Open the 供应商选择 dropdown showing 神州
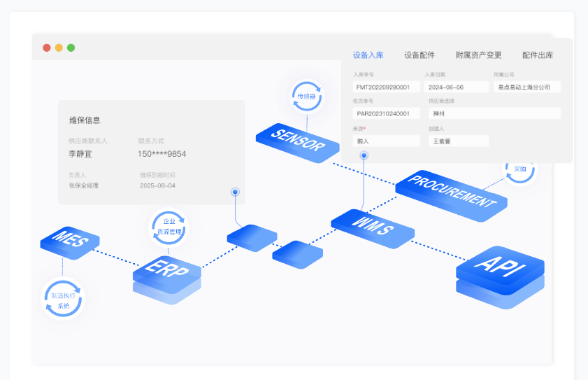This screenshot has height=380, width=588. tap(494, 113)
